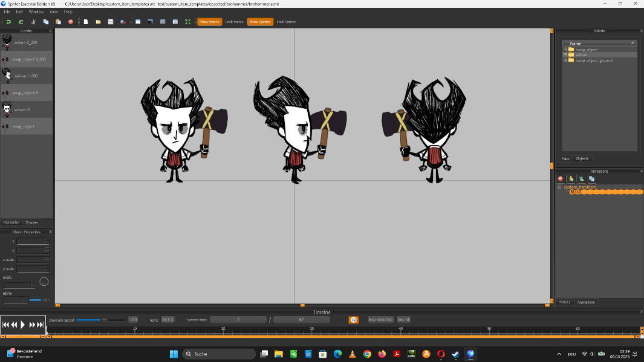Open the Window menu
Screen dimensions: 644x362
pyautogui.click(x=36, y=11)
